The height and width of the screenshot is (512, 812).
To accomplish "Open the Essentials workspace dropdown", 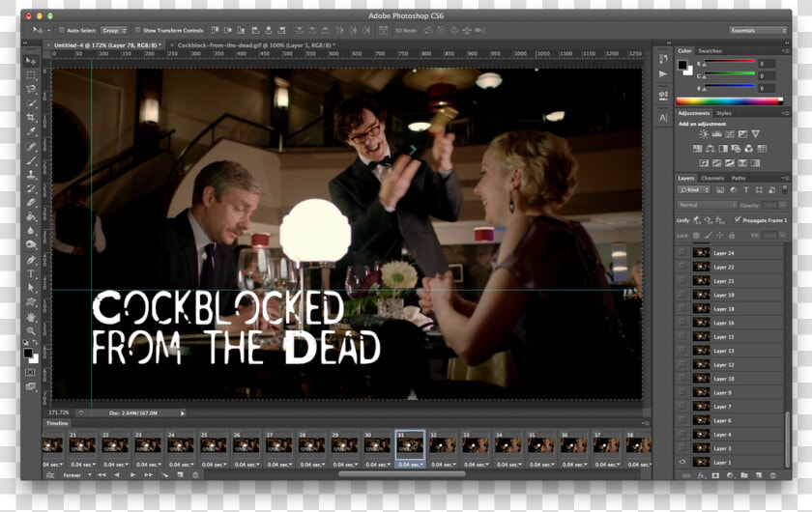I will click(758, 31).
